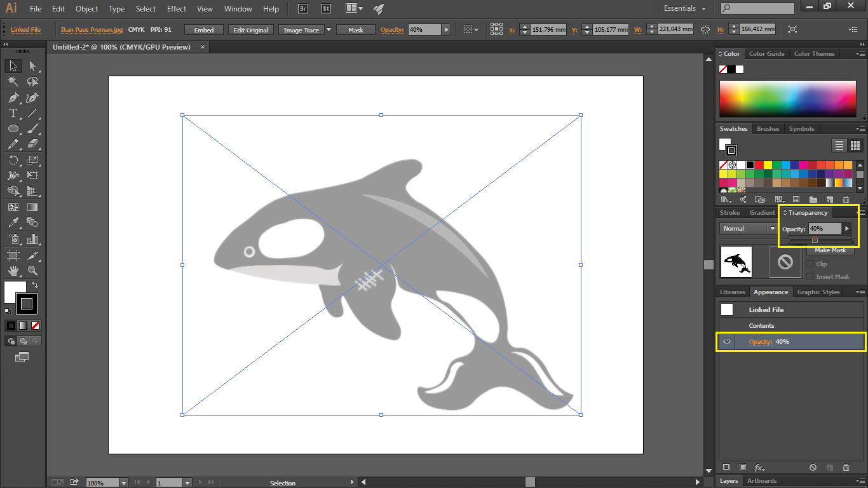The image size is (868, 488).
Task: Click the Embed button
Action: pyautogui.click(x=204, y=30)
